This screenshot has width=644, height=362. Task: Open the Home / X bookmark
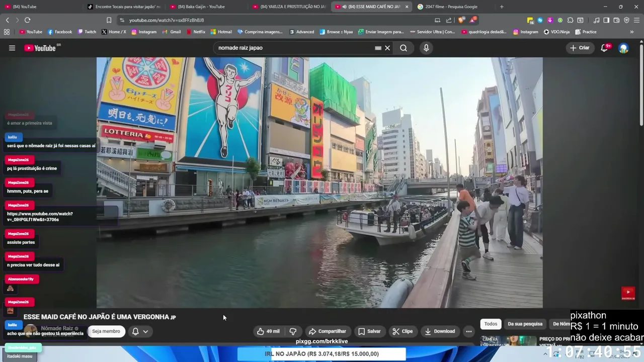[x=114, y=32]
